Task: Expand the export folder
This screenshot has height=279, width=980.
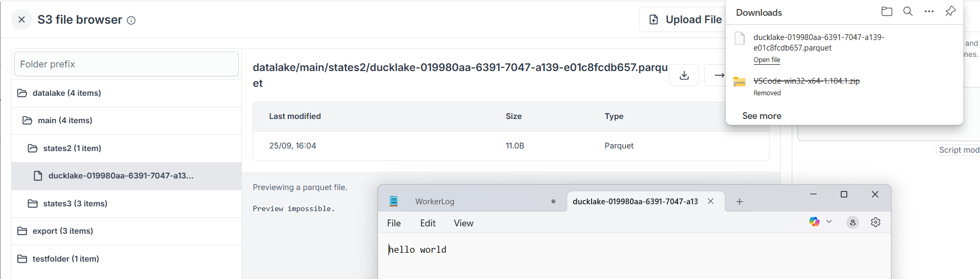Action: [x=63, y=231]
